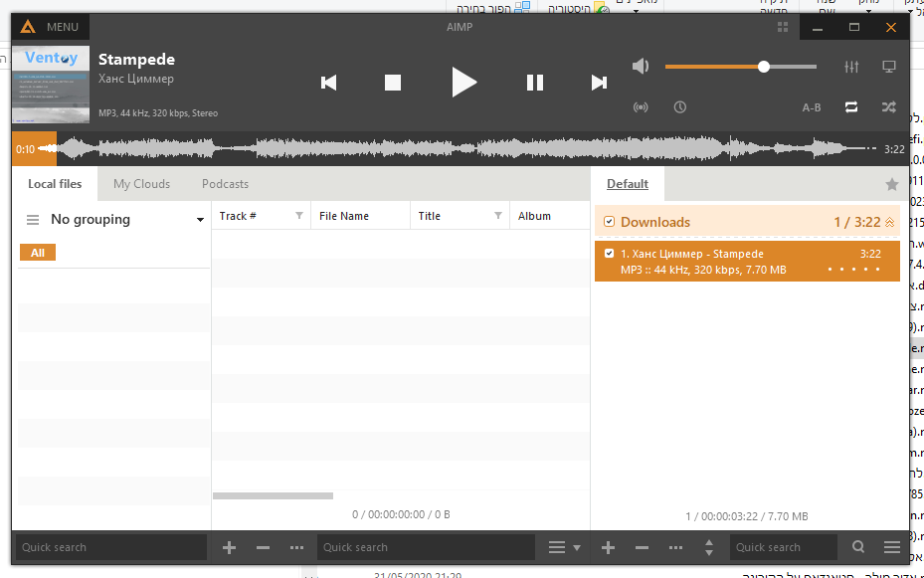
Task: Click the total duration 3:22 in the waveform bar
Action: (894, 149)
